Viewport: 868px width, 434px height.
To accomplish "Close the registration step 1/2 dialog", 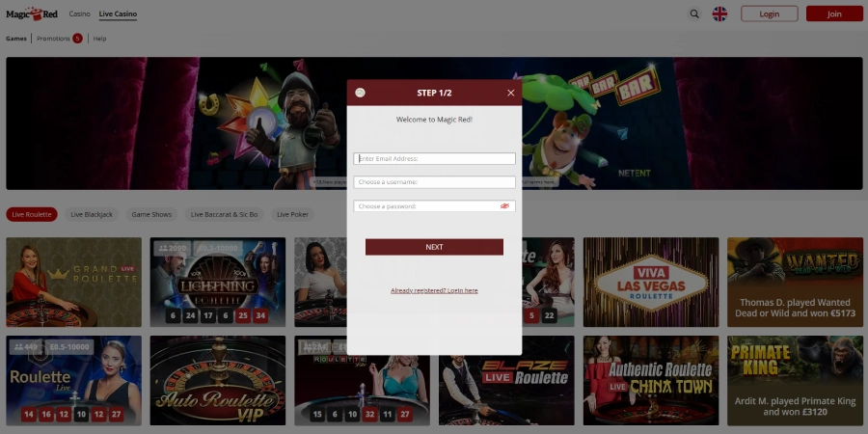I will click(510, 93).
